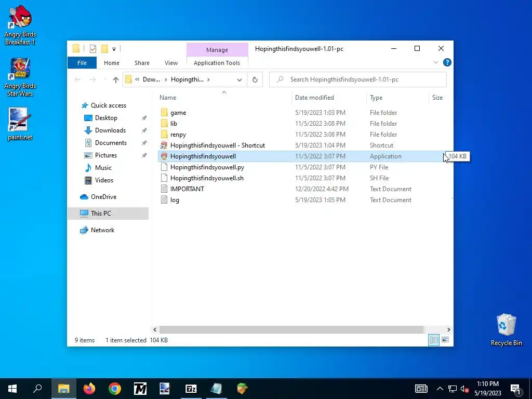Open Music in the navigation pane
The height and width of the screenshot is (399, 532).
pos(103,168)
